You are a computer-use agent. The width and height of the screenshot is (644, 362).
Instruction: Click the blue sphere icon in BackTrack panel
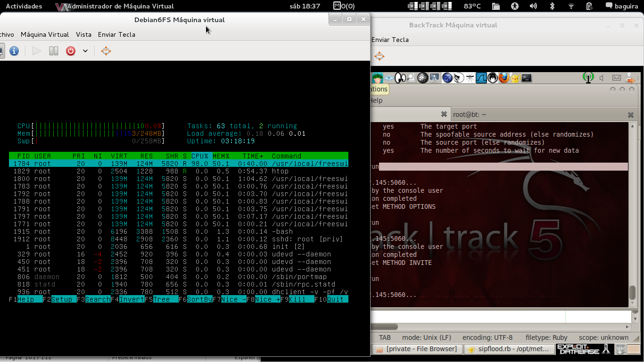[447, 78]
